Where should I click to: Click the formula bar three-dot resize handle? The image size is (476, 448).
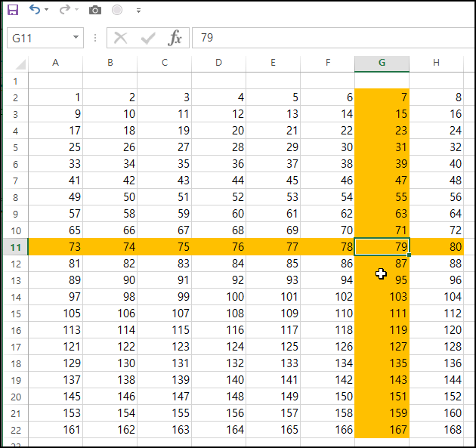(x=95, y=38)
